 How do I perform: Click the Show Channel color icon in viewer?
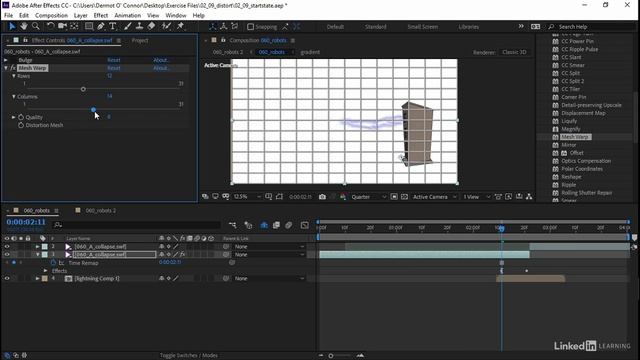click(343, 197)
